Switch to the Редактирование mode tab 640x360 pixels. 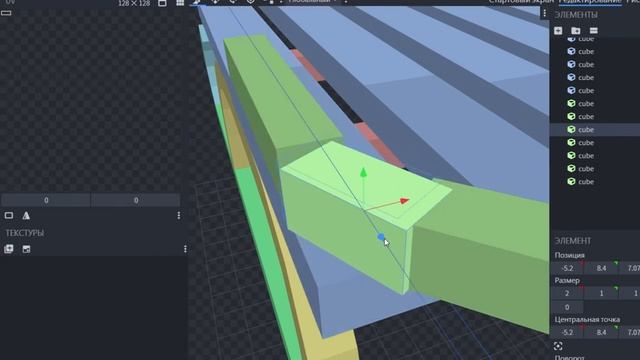tap(590, 2)
